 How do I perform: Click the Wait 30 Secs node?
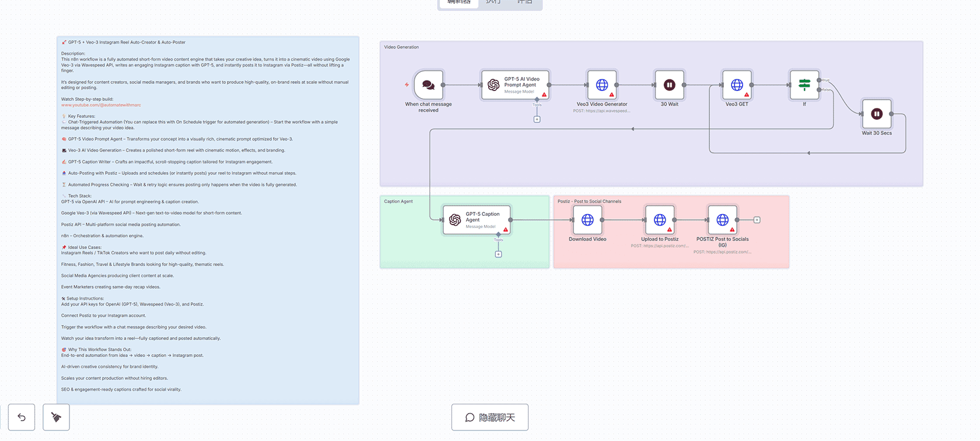coord(877,114)
